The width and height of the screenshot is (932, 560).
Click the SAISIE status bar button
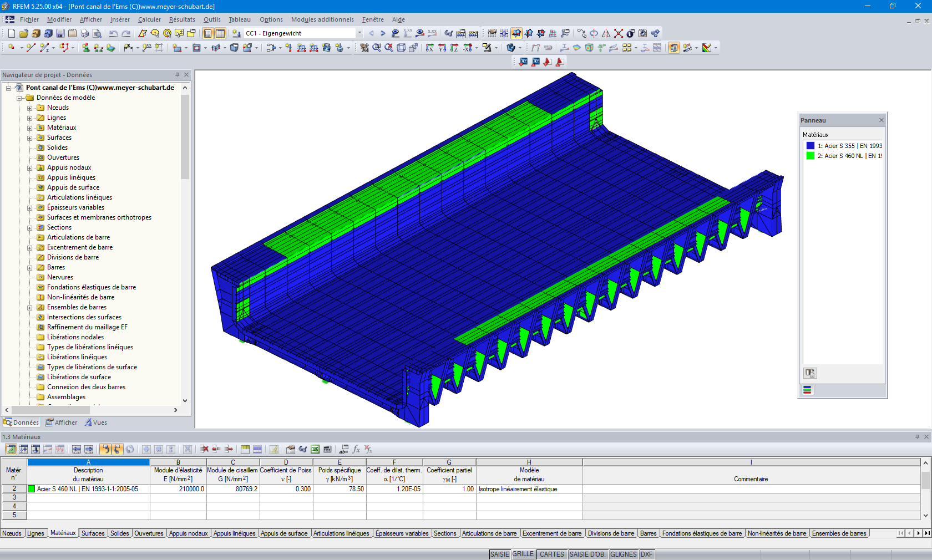[499, 554]
